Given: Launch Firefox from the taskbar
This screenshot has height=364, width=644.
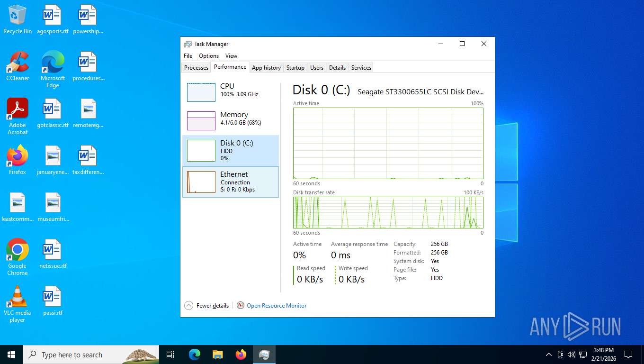Looking at the screenshot, I should click(241, 355).
